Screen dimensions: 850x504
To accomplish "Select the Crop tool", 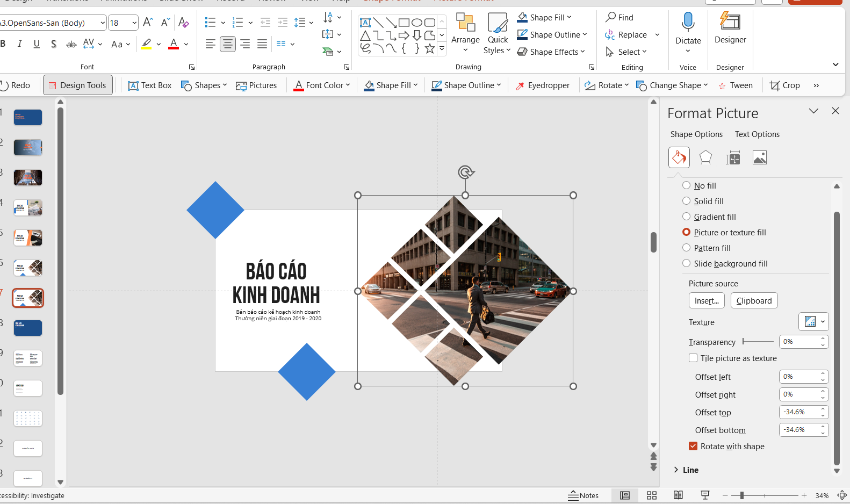I will click(785, 85).
